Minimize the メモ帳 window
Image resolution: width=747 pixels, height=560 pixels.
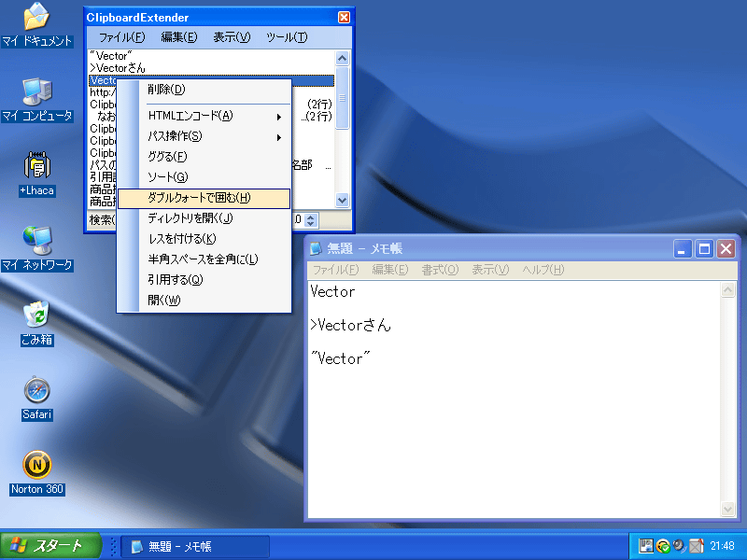(x=683, y=248)
